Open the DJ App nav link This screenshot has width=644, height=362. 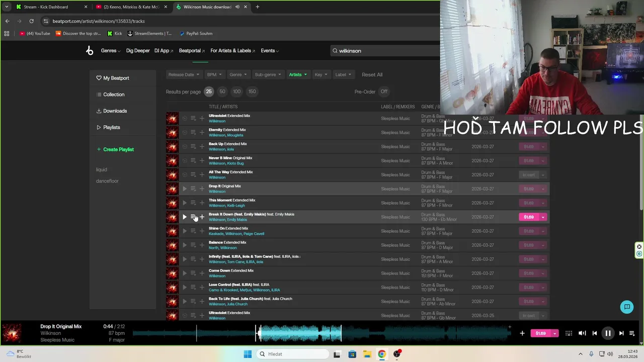164,51
